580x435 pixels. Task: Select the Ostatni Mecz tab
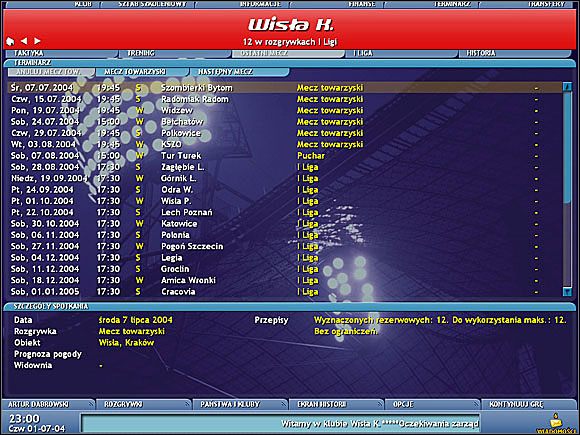point(288,53)
